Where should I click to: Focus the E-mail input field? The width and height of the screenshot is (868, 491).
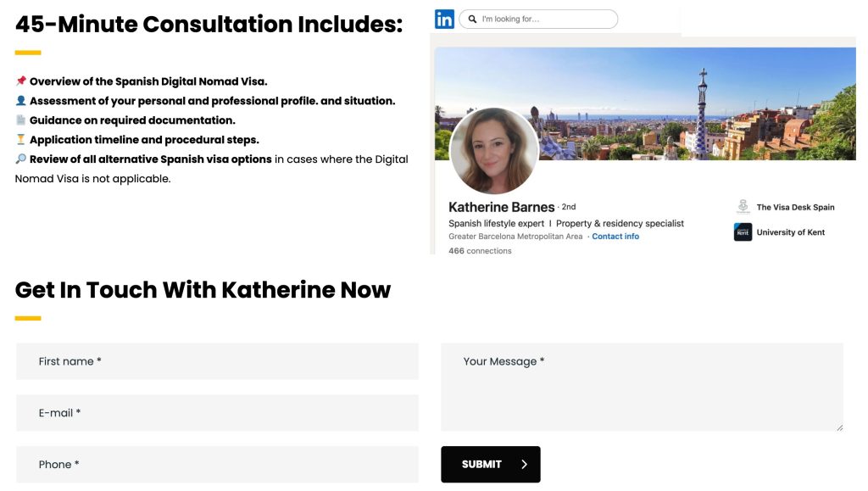217,413
